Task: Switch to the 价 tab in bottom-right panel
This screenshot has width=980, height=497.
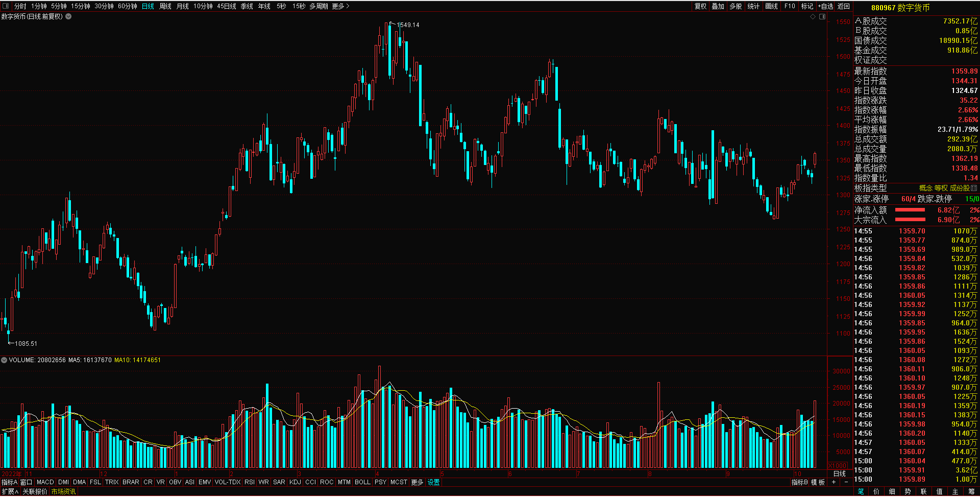Action: (876, 491)
